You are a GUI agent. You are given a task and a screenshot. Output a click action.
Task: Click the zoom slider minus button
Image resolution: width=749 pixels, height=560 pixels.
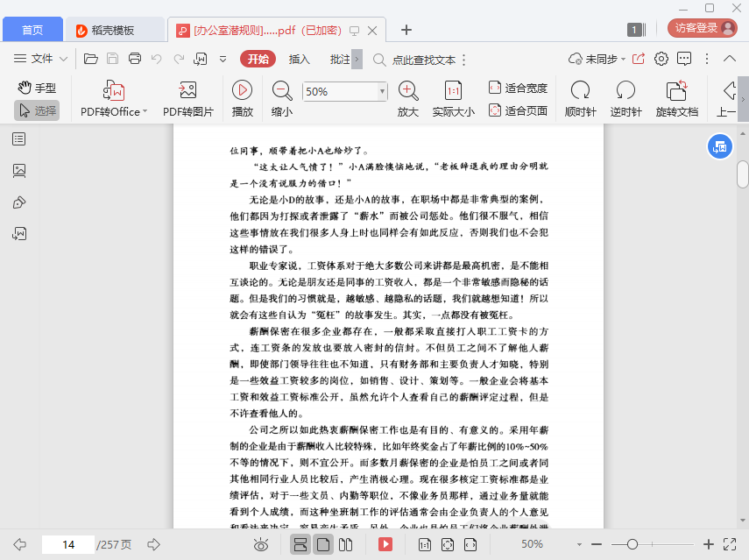click(597, 544)
